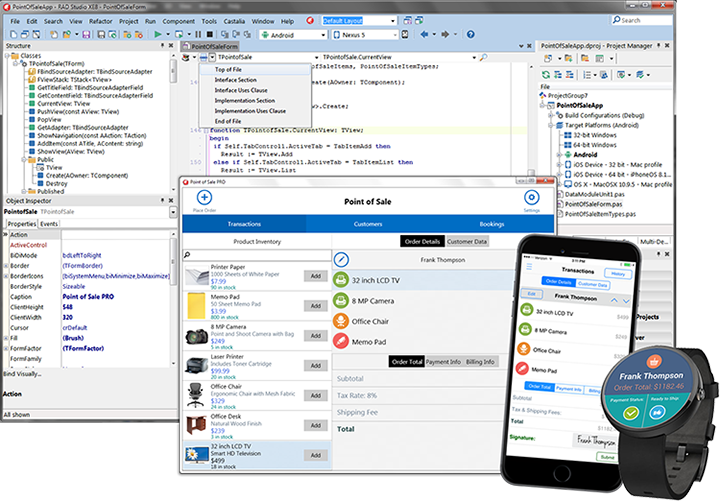The width and height of the screenshot is (720, 501).
Task: Switch to the Customers tab
Action: tap(368, 224)
